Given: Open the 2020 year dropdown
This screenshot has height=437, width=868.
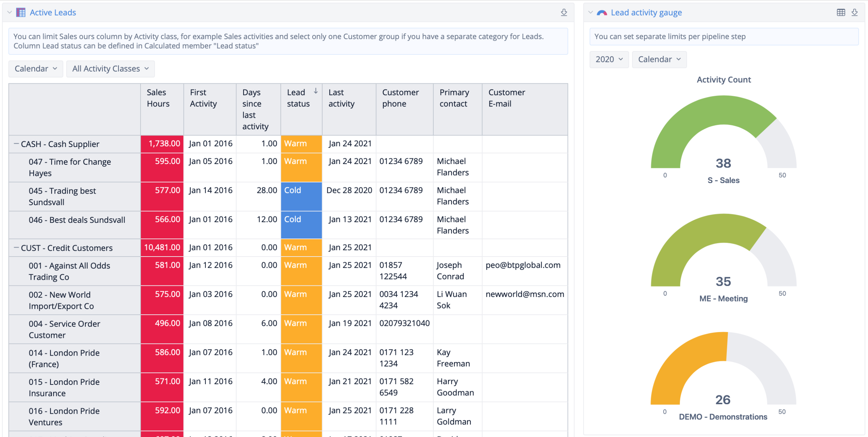Looking at the screenshot, I should tap(609, 59).
